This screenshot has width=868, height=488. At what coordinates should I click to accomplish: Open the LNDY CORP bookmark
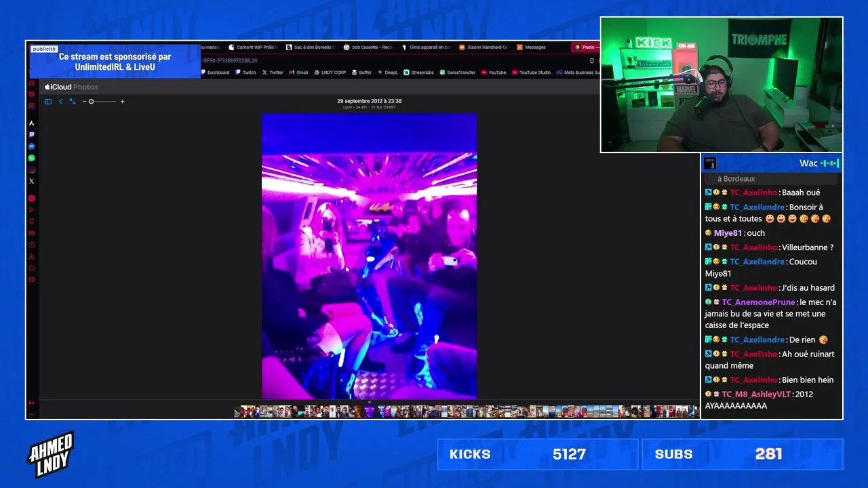click(330, 73)
